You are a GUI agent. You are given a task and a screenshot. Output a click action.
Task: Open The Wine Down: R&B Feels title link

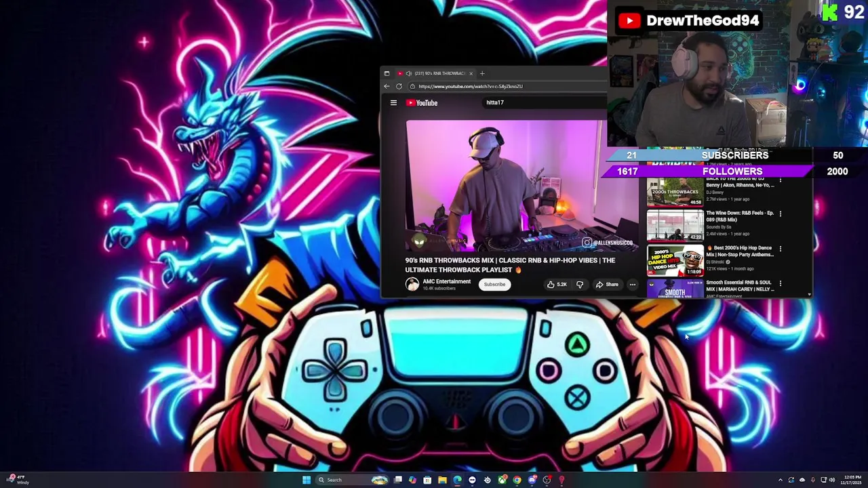click(x=740, y=216)
